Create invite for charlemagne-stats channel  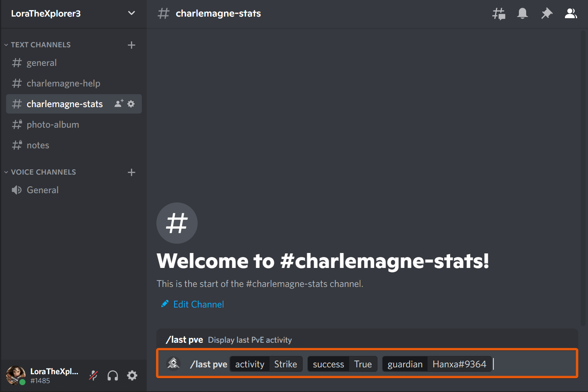119,103
